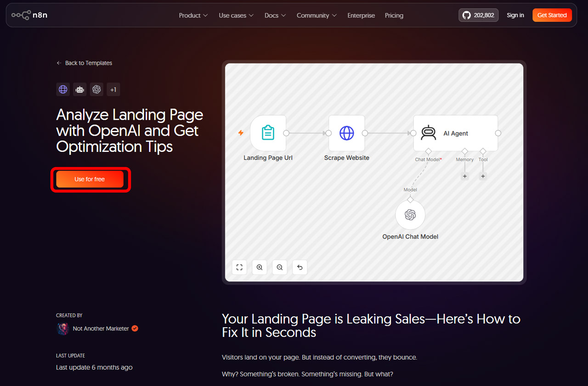
Task: Select the AI Agent node
Action: tap(456, 133)
